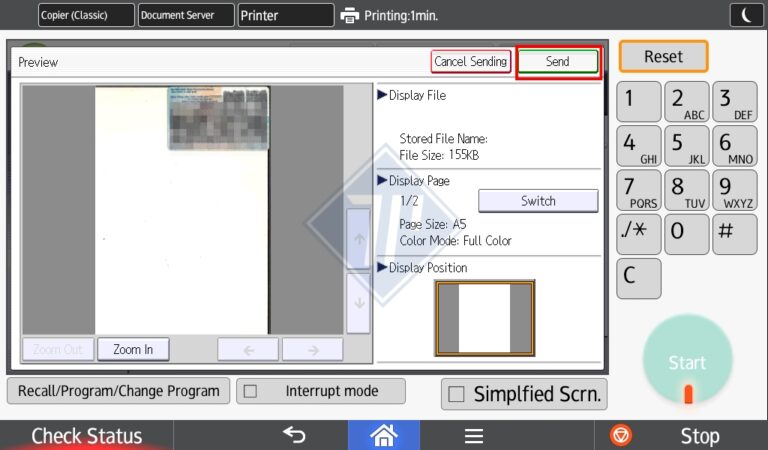Click Cancel Sending button

(471, 62)
